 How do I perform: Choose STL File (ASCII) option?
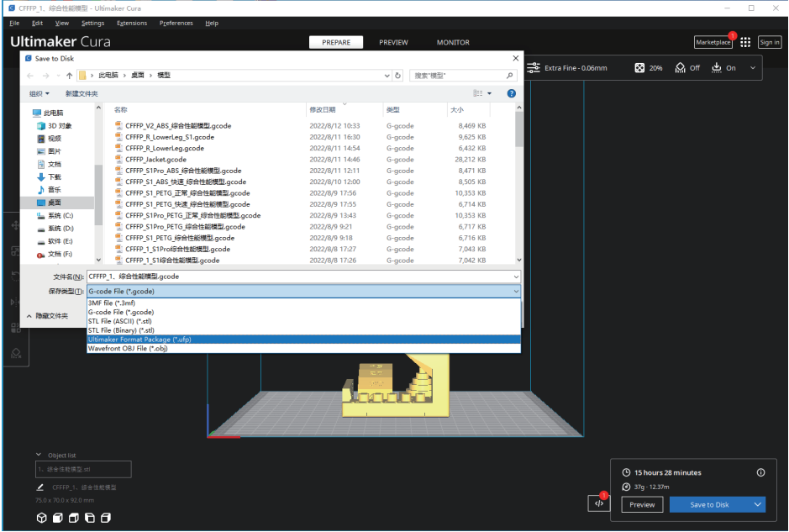coord(303,321)
